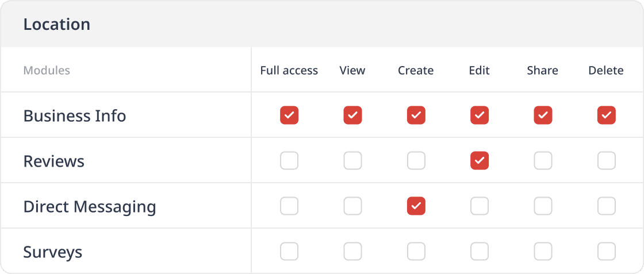Click the Location section header
This screenshot has width=644, height=274.
click(x=57, y=25)
